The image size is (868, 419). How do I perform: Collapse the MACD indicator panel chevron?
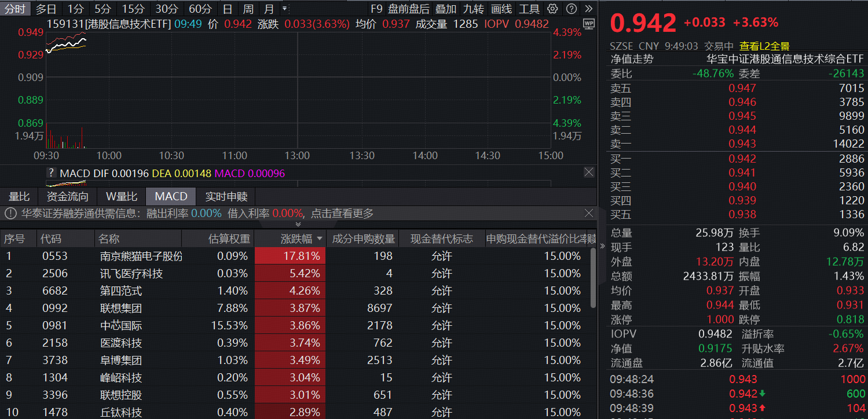click(298, 225)
